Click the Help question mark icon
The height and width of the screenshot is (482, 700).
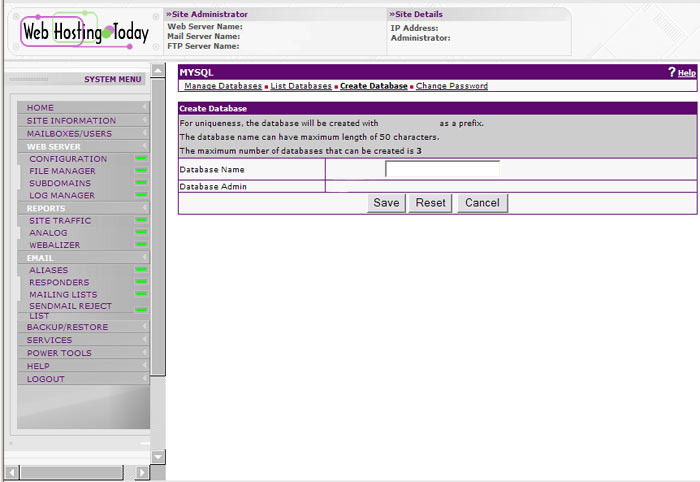click(672, 73)
